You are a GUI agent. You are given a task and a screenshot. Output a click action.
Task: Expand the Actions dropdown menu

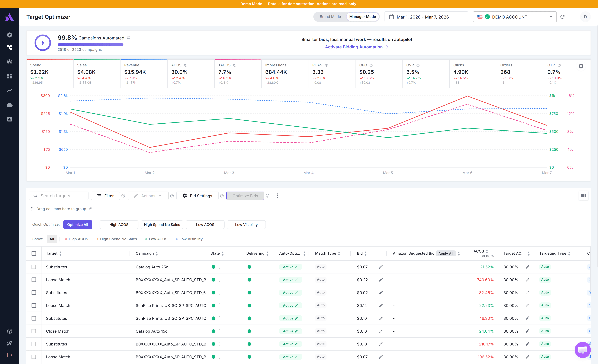pyautogui.click(x=148, y=196)
